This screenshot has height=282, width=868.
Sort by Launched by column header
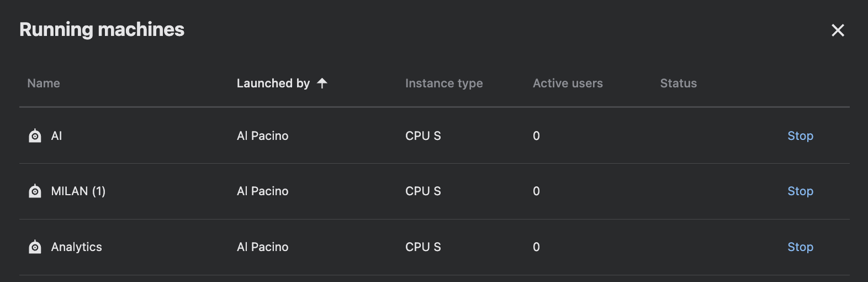(273, 83)
